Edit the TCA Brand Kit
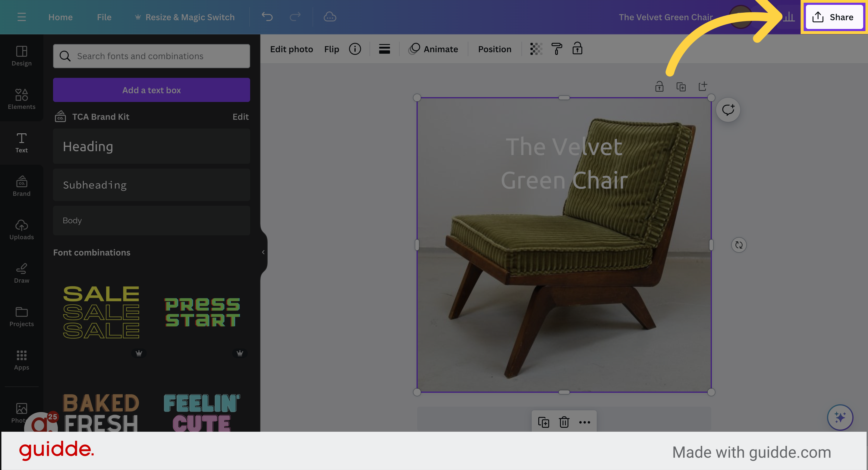Viewport: 868px width, 470px height. point(241,117)
